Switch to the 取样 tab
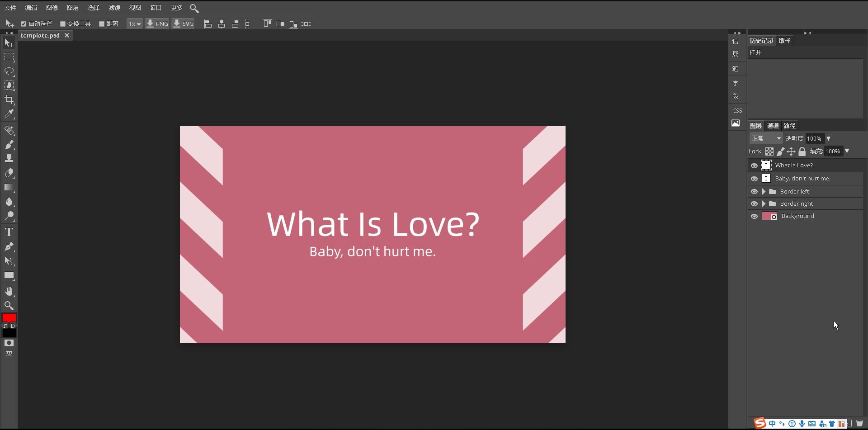The height and width of the screenshot is (430, 868). [785, 41]
